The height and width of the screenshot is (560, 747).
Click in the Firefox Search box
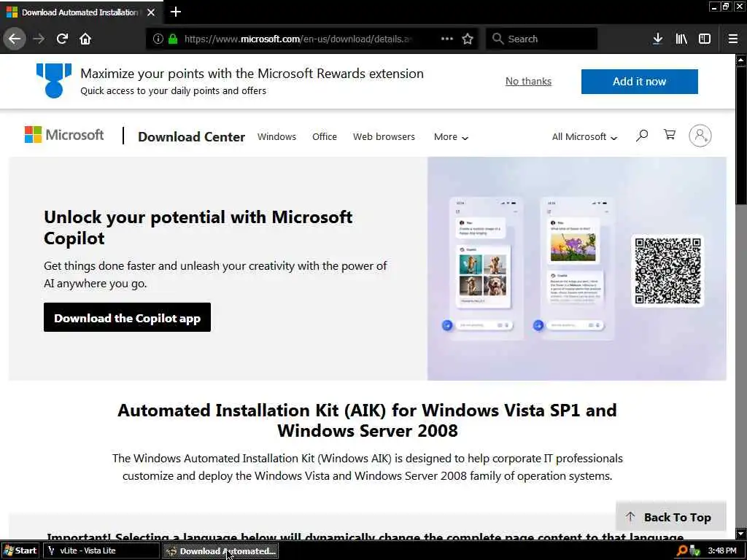[x=542, y=39]
